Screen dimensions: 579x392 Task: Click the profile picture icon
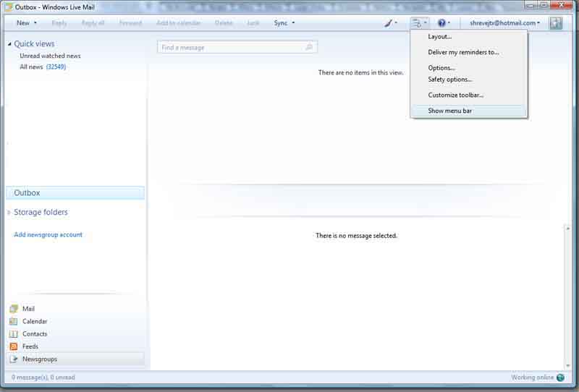556,23
